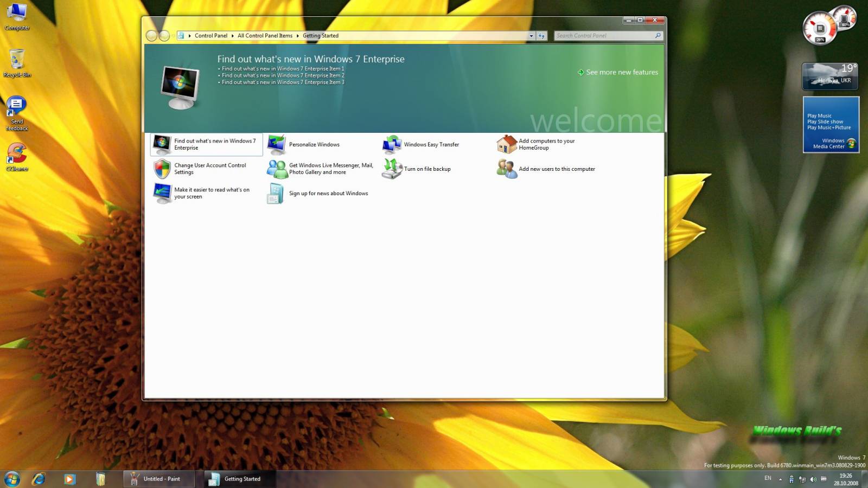This screenshot has height=488, width=868.
Task: Open Personalize Windows
Action: (304, 145)
